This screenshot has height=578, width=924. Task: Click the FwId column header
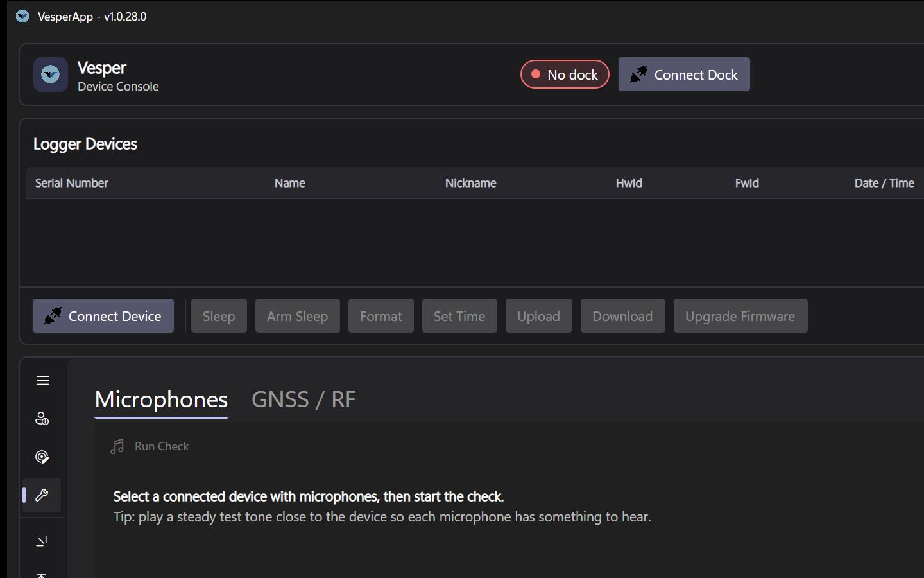click(747, 183)
